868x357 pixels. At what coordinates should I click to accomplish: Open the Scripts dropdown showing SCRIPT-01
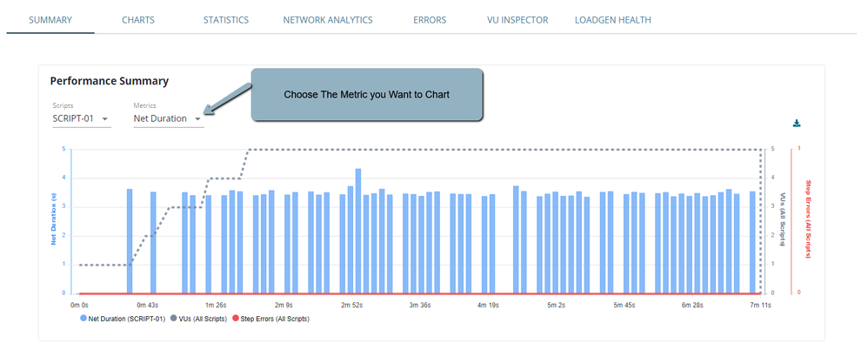82,118
